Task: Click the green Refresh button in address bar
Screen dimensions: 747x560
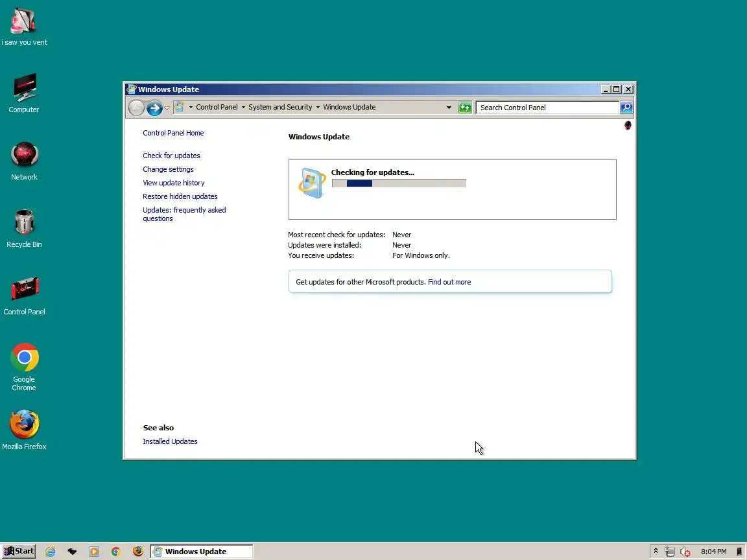Action: click(464, 108)
